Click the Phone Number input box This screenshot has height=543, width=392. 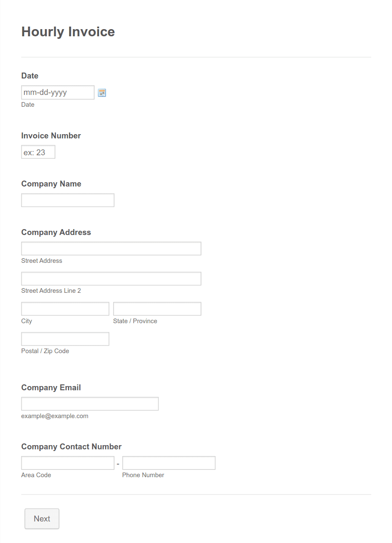coord(169,463)
